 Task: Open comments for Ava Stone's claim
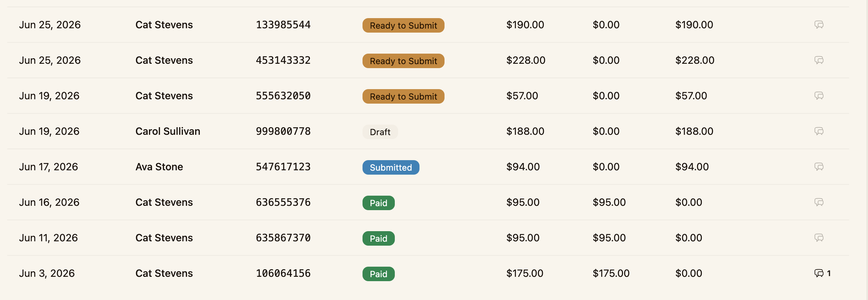pos(819,167)
